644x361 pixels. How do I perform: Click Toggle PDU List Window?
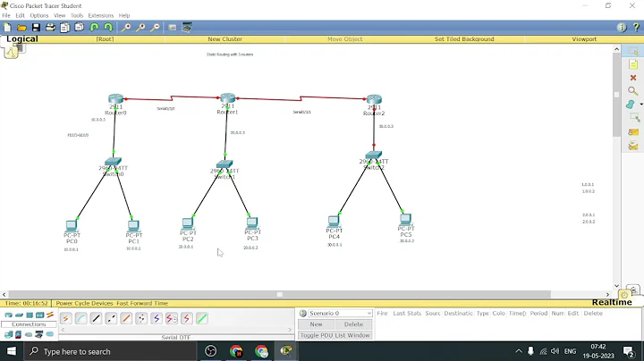tap(335, 335)
